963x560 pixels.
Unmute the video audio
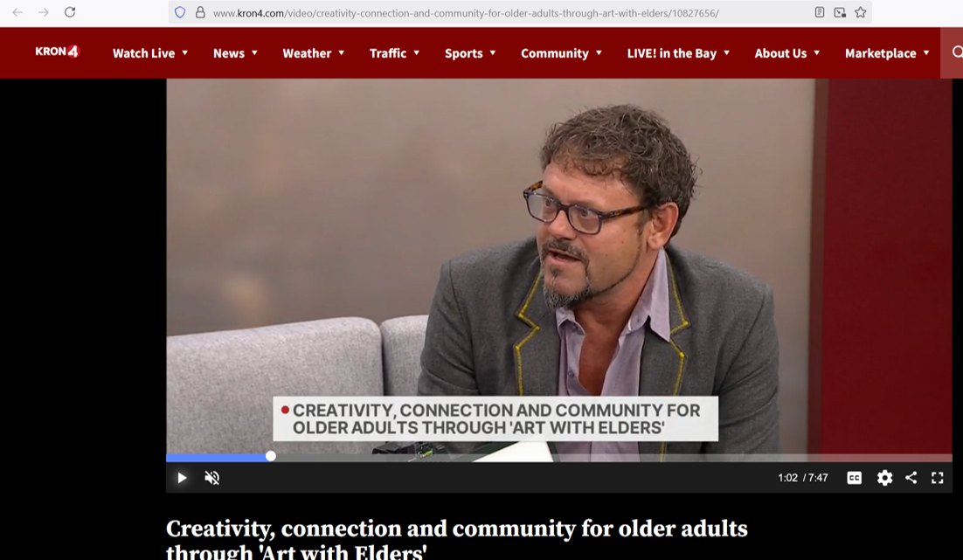211,478
